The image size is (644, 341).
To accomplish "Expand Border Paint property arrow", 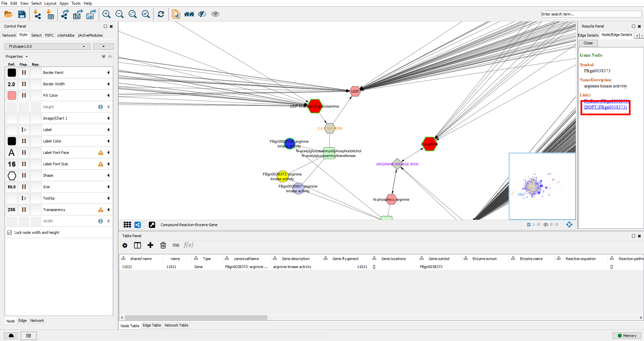I will point(108,73).
